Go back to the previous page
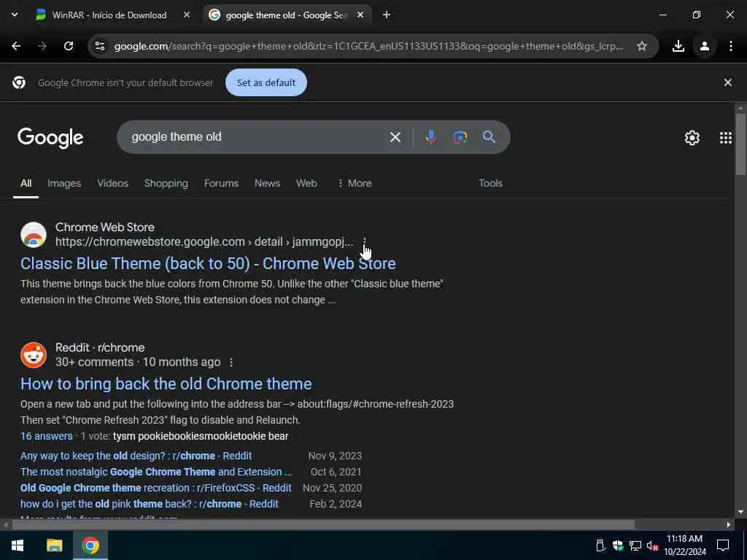Screen dimensions: 747x560 [x=16, y=46]
